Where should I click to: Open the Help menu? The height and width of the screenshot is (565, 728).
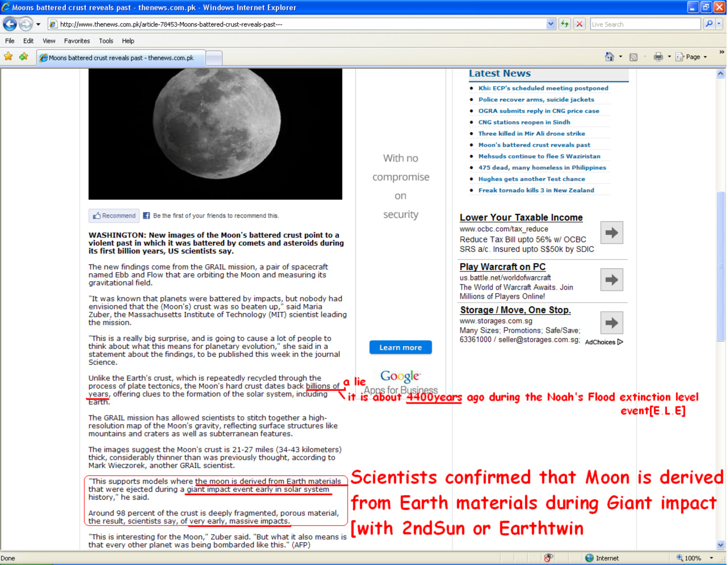[x=128, y=41]
